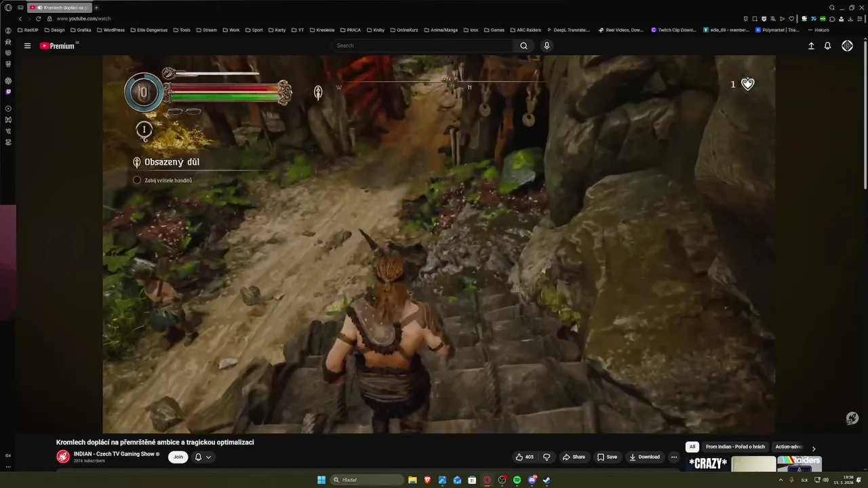Open File Explorer from taskbar
The height and width of the screenshot is (488, 868).
(412, 480)
